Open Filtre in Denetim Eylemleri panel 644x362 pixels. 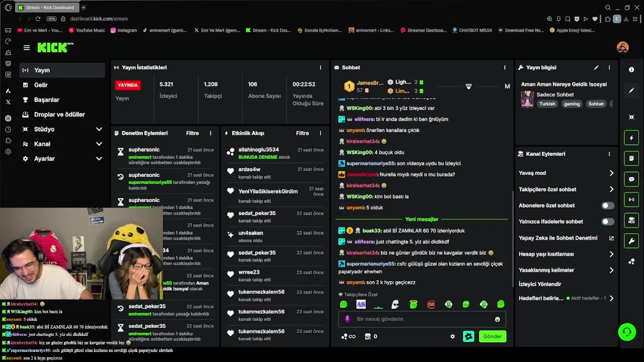(x=192, y=133)
